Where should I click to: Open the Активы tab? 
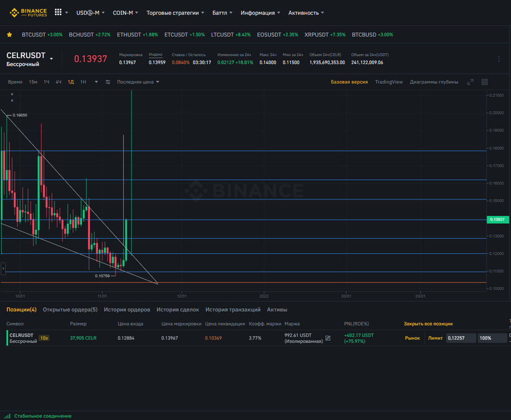277,310
